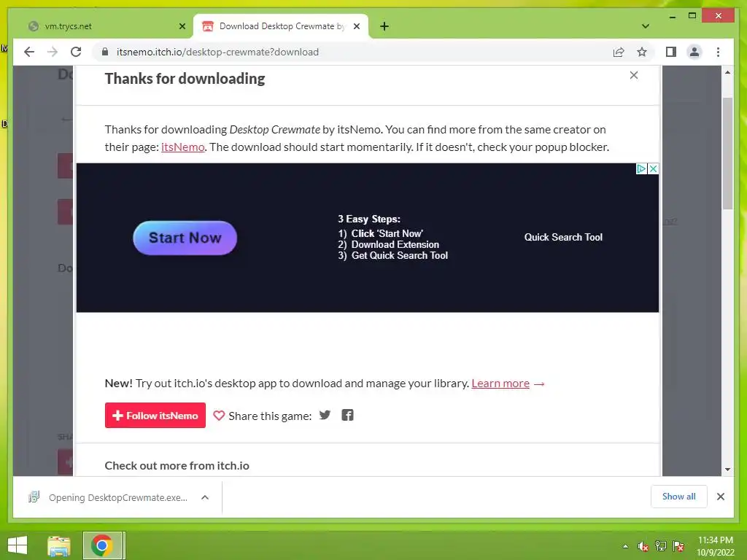Open the AdChoices info icon
The height and width of the screenshot is (560, 747).
tap(641, 168)
